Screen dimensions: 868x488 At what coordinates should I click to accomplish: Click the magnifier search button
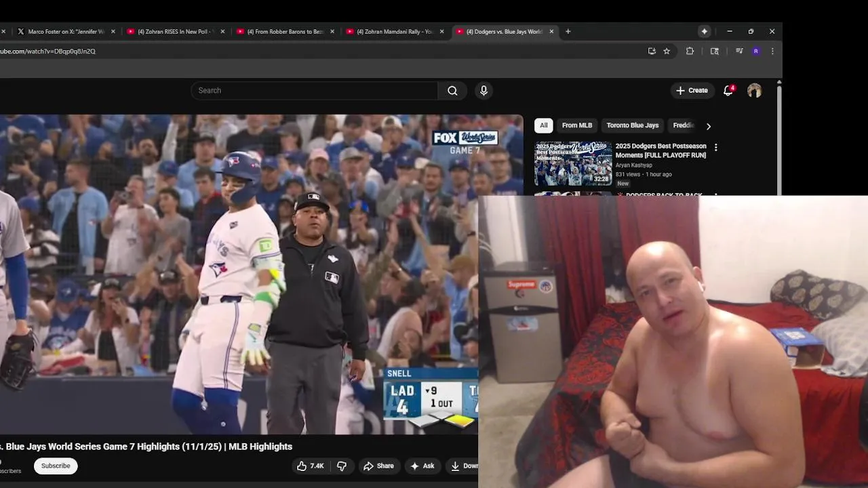tap(452, 91)
